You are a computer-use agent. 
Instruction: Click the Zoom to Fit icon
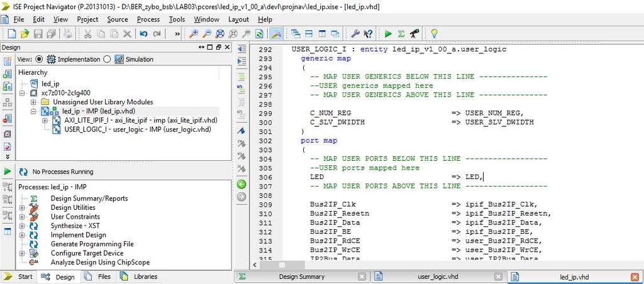(220, 34)
